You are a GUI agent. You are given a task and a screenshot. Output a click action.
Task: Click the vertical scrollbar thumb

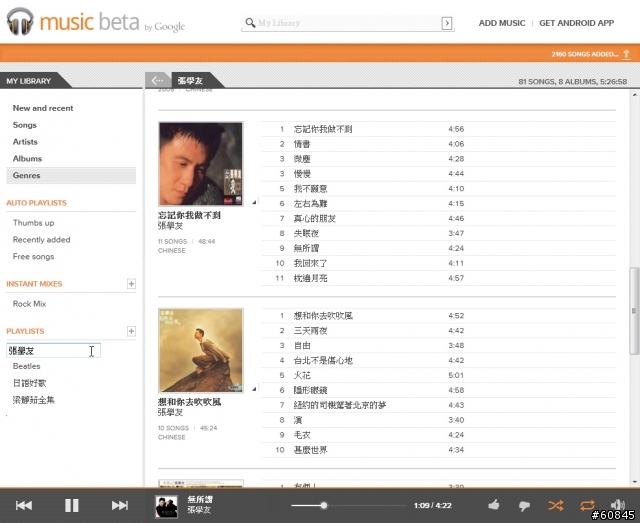[634, 311]
